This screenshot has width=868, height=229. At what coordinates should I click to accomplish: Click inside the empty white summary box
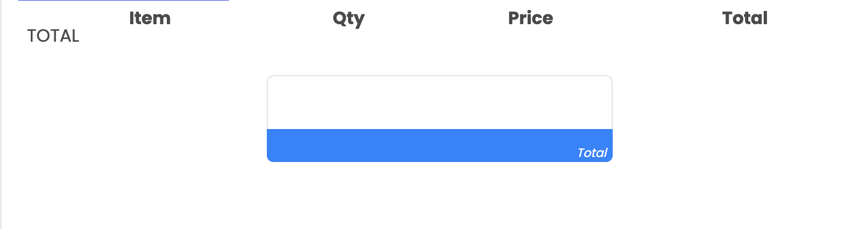[x=440, y=103]
